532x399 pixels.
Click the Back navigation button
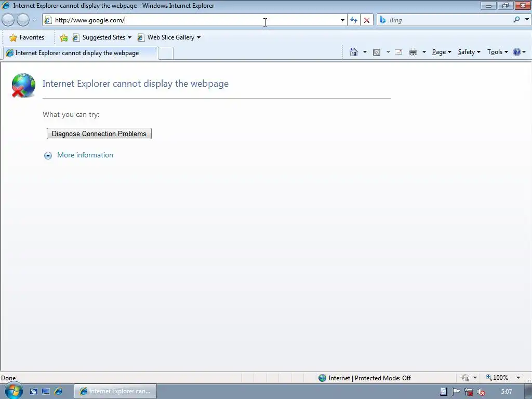(x=8, y=20)
